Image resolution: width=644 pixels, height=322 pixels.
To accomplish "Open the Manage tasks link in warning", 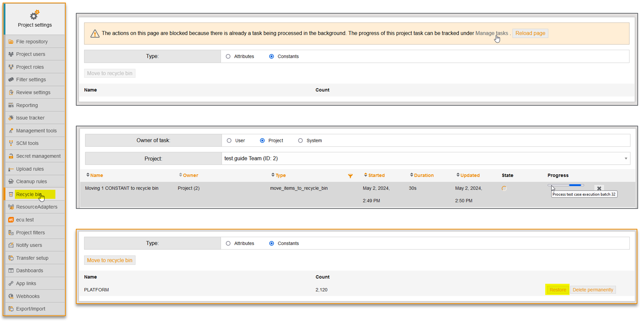I will (x=491, y=33).
